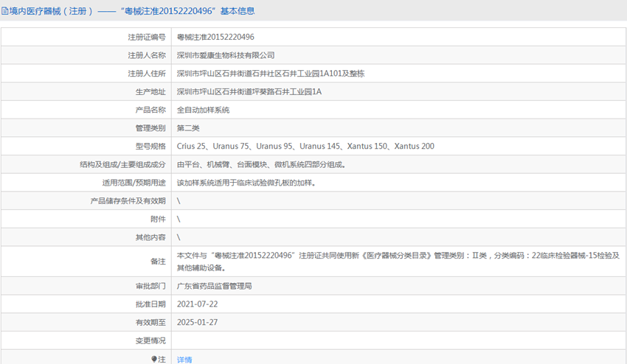Click approval date 2021-07-22
The image size is (627, 364).
point(198,304)
